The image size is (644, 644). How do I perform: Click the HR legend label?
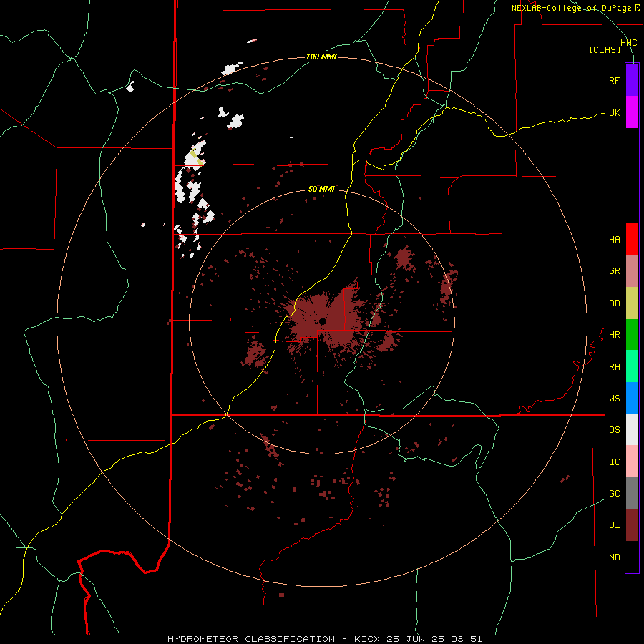(x=614, y=335)
